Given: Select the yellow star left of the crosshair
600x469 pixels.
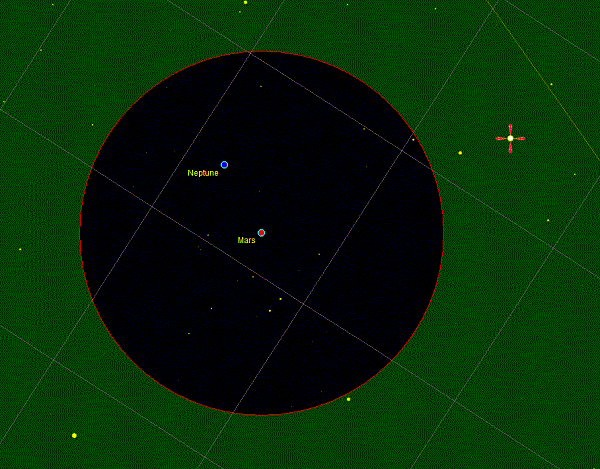Looking at the screenshot, I should (x=460, y=153).
